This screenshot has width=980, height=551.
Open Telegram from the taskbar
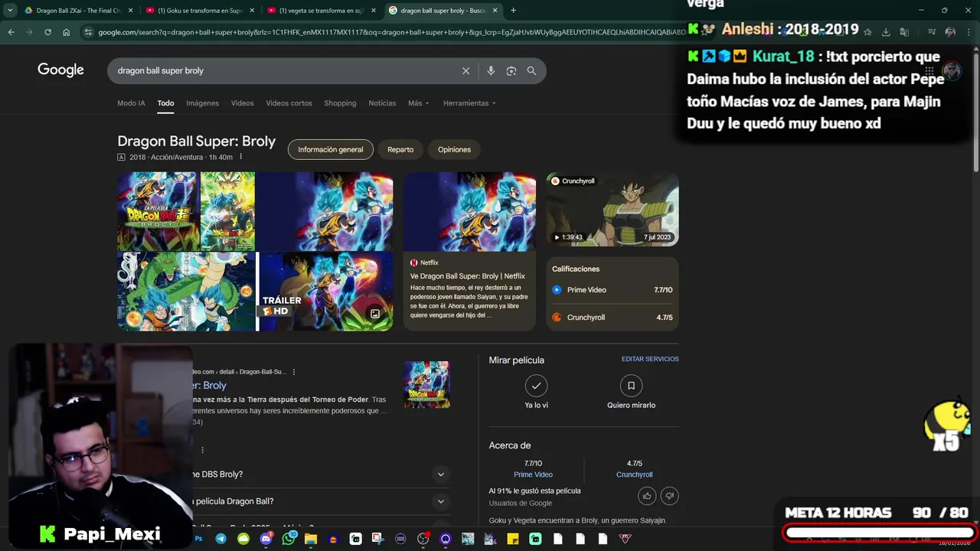pyautogui.click(x=221, y=539)
